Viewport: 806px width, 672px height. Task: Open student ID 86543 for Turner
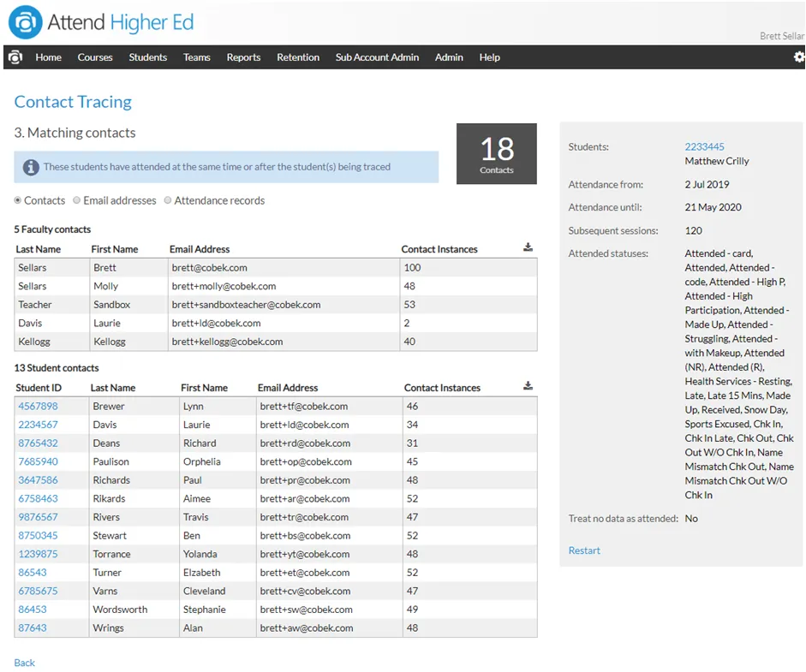tap(33, 573)
